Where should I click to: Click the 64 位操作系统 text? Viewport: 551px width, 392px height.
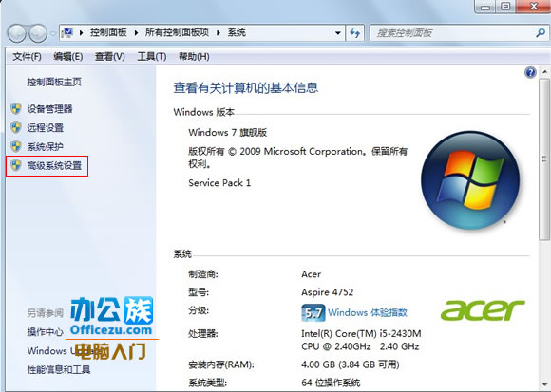331,383
